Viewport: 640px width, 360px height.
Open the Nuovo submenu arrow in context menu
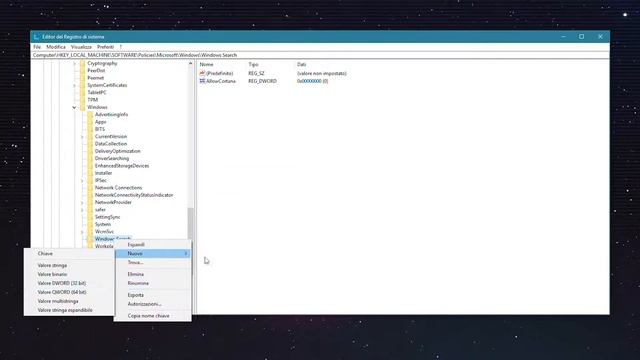click(186, 254)
